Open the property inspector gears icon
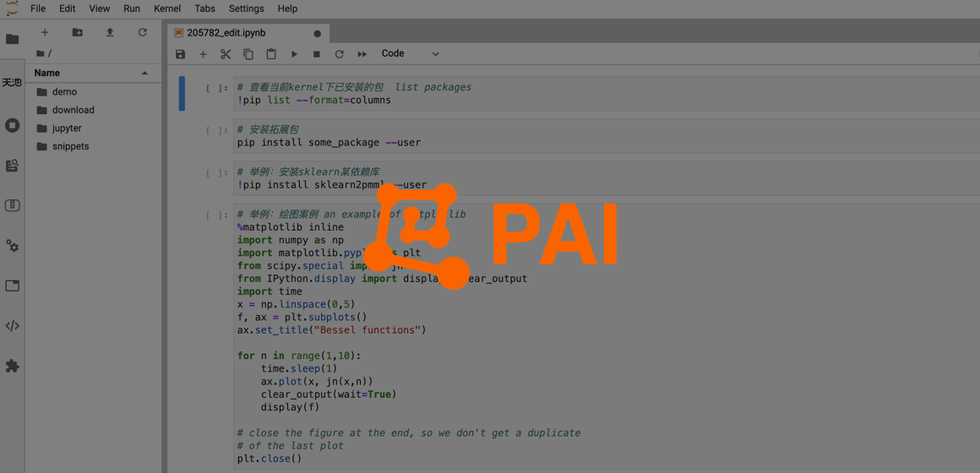 click(13, 246)
